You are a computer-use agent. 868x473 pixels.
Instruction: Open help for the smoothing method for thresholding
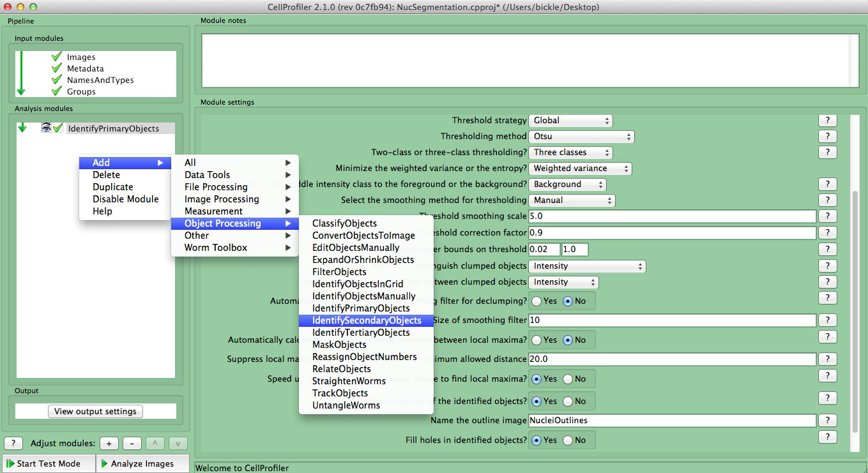[x=827, y=200]
